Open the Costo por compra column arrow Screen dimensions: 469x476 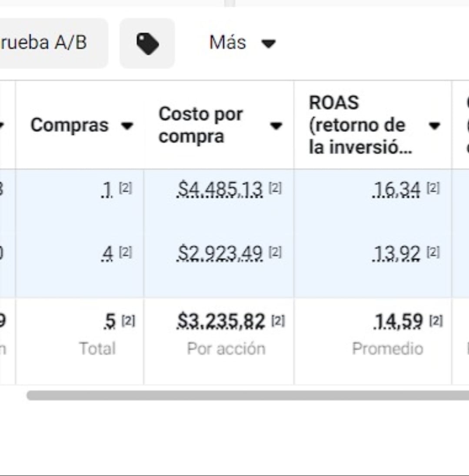click(276, 126)
